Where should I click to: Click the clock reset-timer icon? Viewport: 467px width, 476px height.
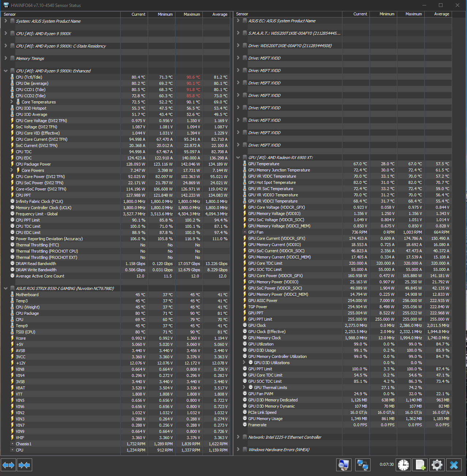coord(404,465)
